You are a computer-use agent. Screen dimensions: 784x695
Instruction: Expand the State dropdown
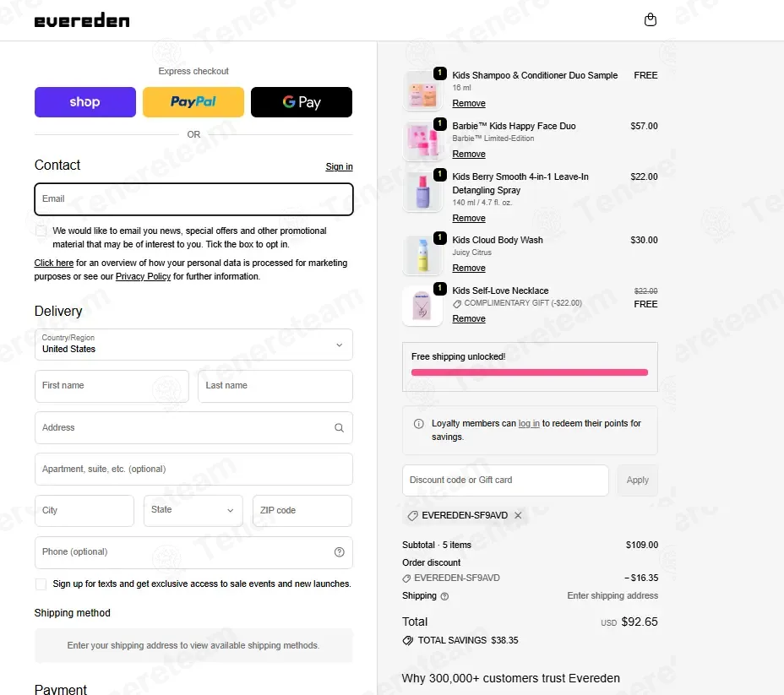pyautogui.click(x=193, y=510)
